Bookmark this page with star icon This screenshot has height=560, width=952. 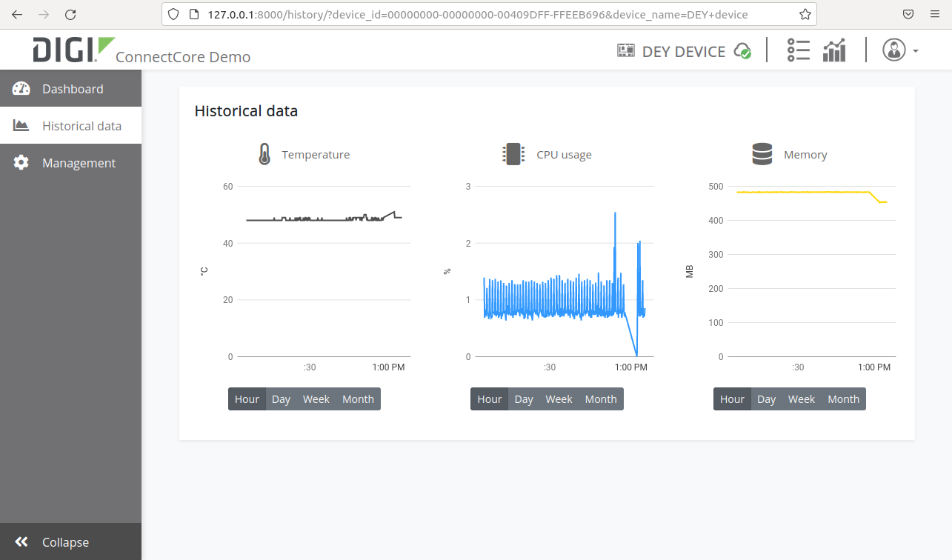tap(805, 14)
